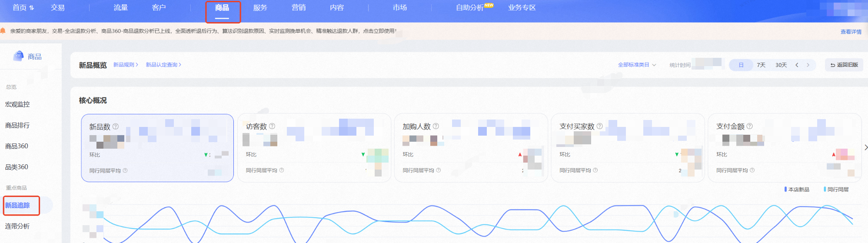The height and width of the screenshot is (243, 868).
Task: Click help icon next to 新品数
Action: point(116,126)
